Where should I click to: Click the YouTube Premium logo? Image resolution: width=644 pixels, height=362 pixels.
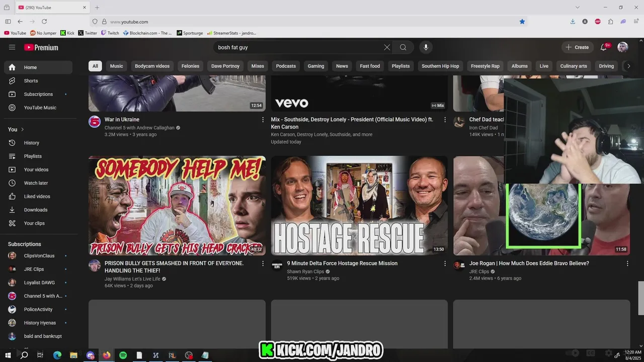pyautogui.click(x=41, y=47)
